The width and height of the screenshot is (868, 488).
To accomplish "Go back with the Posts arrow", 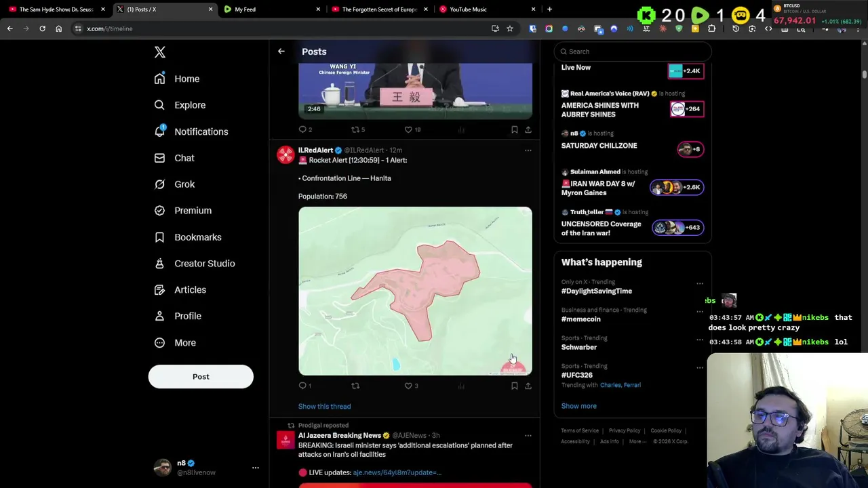I will coord(281,52).
